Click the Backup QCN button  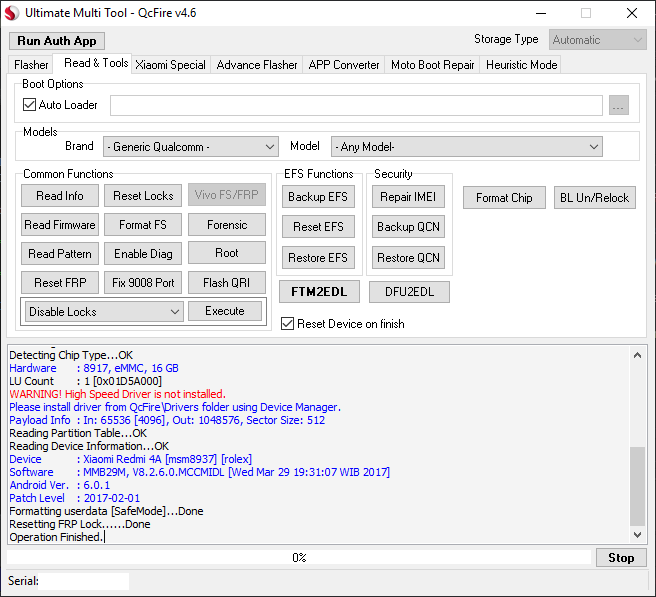[x=408, y=227]
